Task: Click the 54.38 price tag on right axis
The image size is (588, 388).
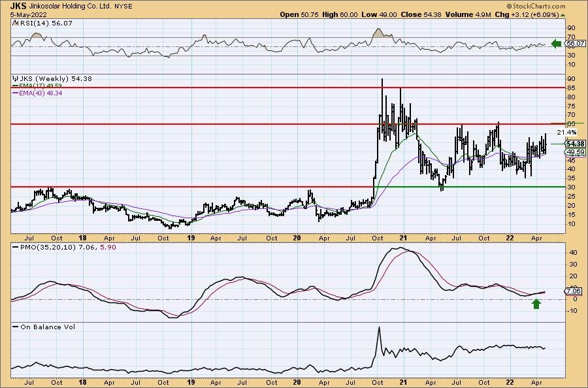Action: (x=576, y=144)
